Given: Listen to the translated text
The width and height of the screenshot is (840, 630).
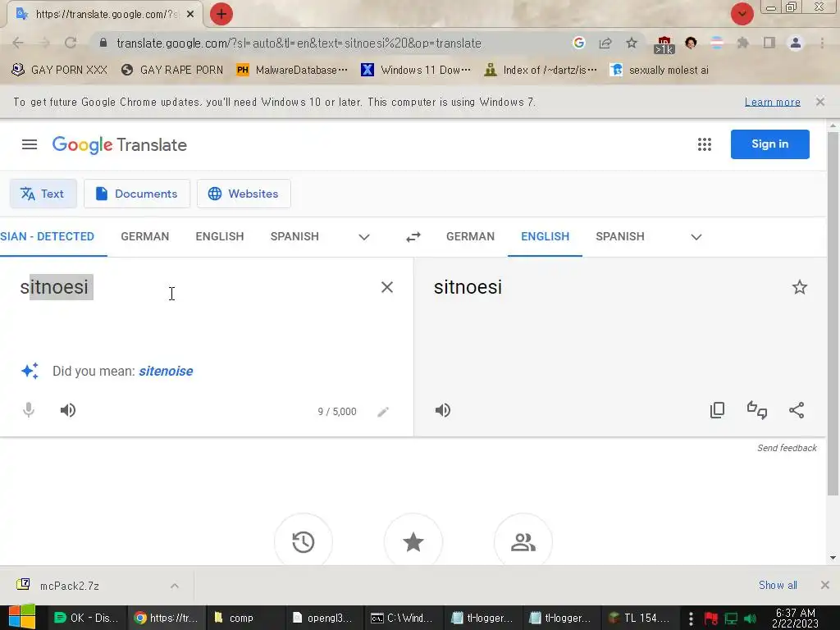Looking at the screenshot, I should pyautogui.click(x=443, y=410).
